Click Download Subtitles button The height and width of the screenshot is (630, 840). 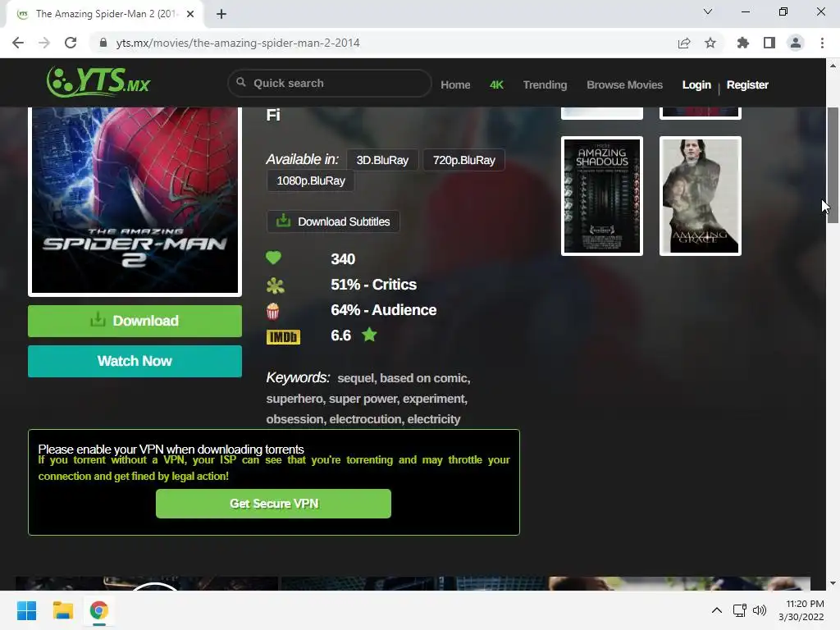(x=333, y=221)
